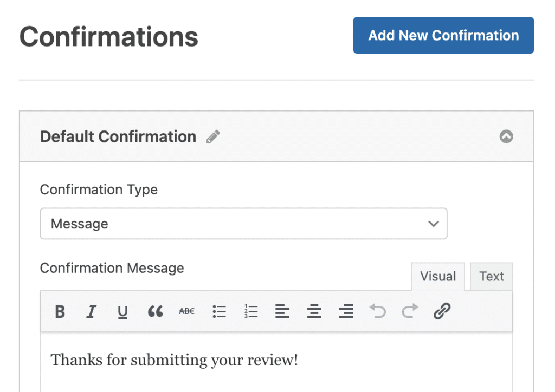This screenshot has width=555, height=392.
Task: Redo the last edit
Action: pyautogui.click(x=410, y=311)
